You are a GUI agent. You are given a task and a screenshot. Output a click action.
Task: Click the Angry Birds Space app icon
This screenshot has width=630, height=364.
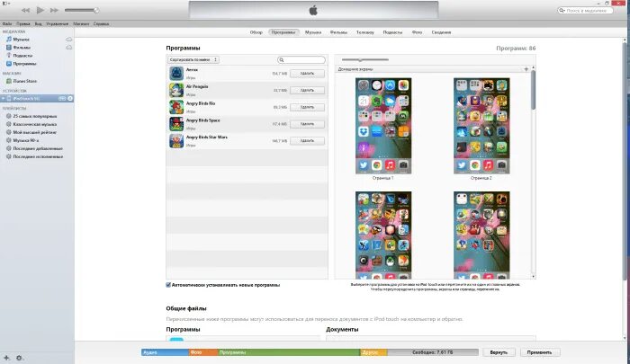pyautogui.click(x=176, y=124)
